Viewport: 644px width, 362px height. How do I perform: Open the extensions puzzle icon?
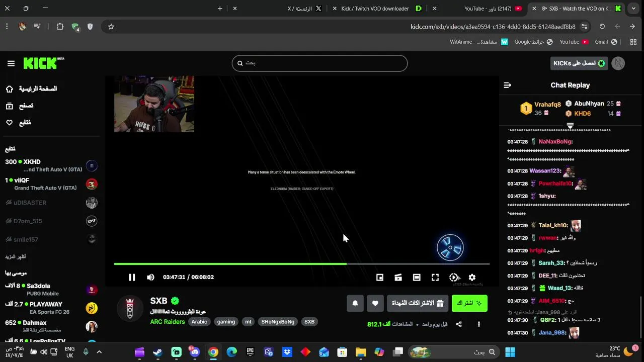[60, 27]
